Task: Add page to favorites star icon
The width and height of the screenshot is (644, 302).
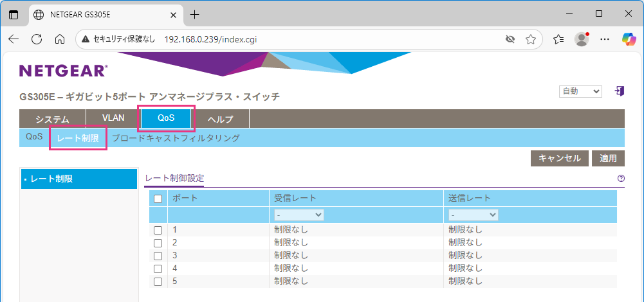Action: click(530, 39)
